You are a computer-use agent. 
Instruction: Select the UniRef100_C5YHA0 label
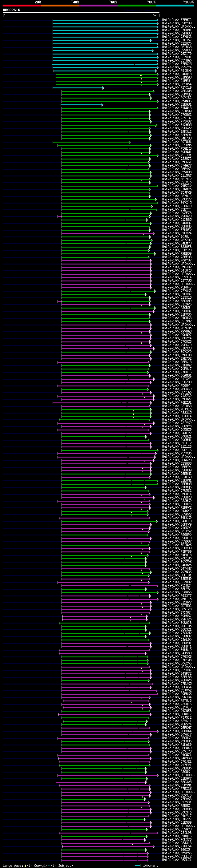[x=177, y=61]
